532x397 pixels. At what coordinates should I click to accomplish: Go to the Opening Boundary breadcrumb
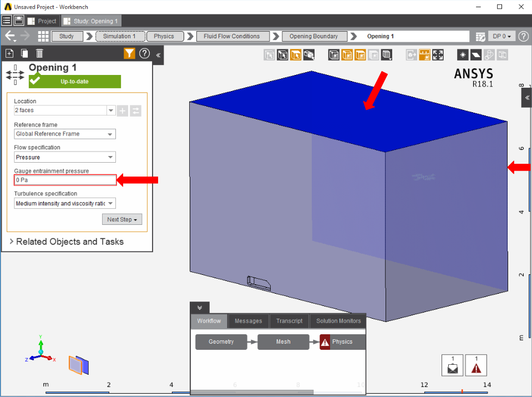pos(314,36)
